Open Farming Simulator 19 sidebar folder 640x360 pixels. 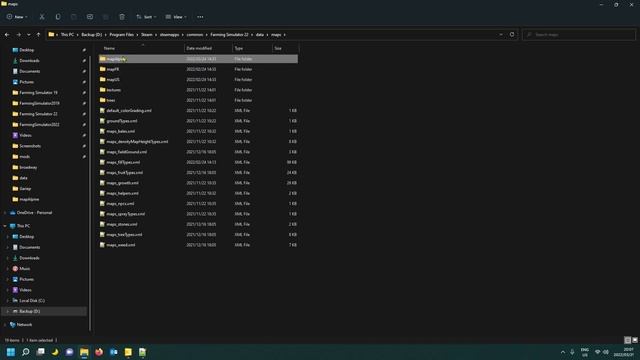point(38,93)
